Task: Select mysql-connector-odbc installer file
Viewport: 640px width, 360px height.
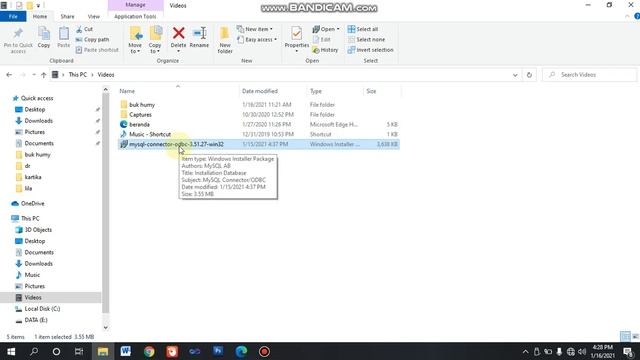Action: click(x=259, y=144)
